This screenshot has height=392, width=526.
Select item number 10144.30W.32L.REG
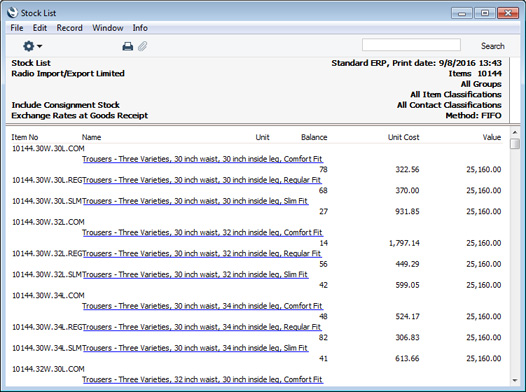(x=47, y=254)
